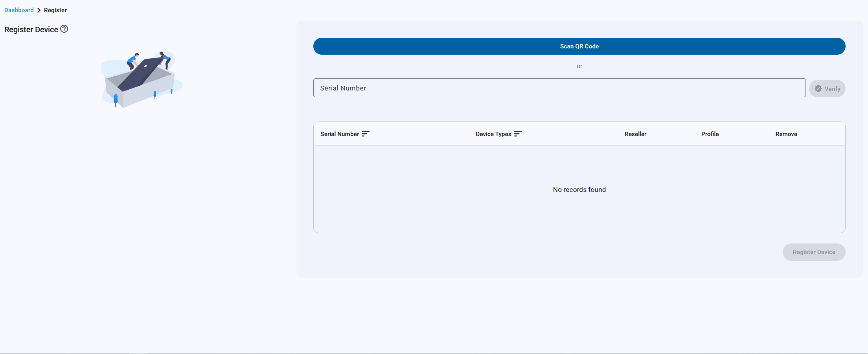Click the Remove column header
This screenshot has height=354, width=868.
pyautogui.click(x=786, y=134)
